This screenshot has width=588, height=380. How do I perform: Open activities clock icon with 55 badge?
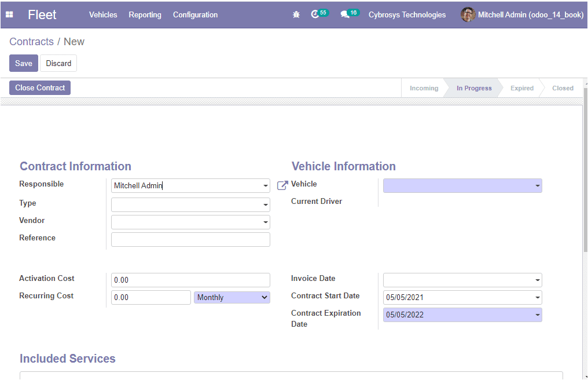click(x=319, y=14)
